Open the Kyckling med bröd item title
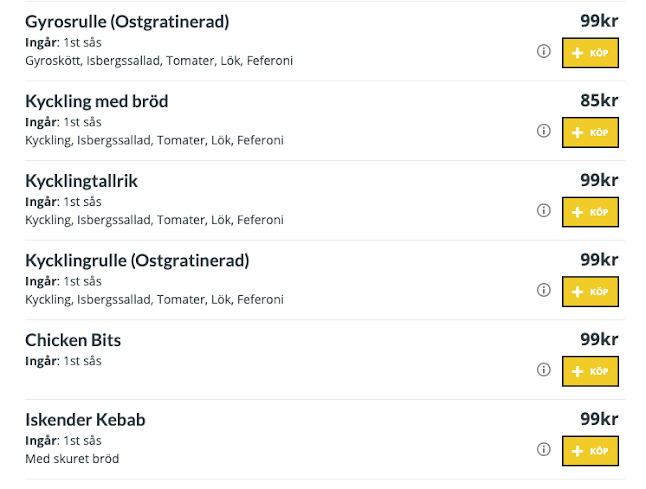The width and height of the screenshot is (646, 489). pos(97,102)
